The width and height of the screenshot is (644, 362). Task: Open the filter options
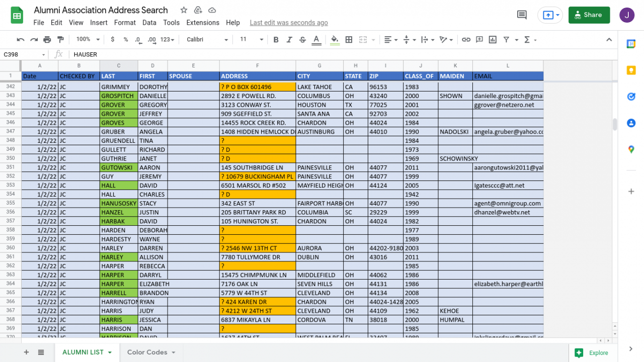[509, 40]
